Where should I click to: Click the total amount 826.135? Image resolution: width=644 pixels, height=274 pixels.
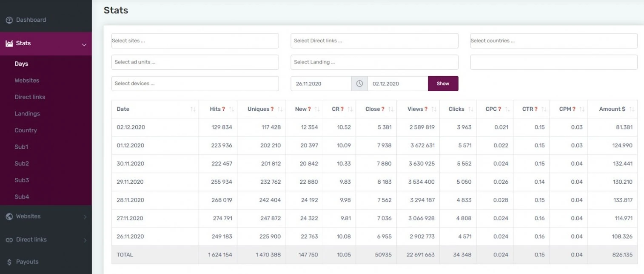click(x=622, y=255)
